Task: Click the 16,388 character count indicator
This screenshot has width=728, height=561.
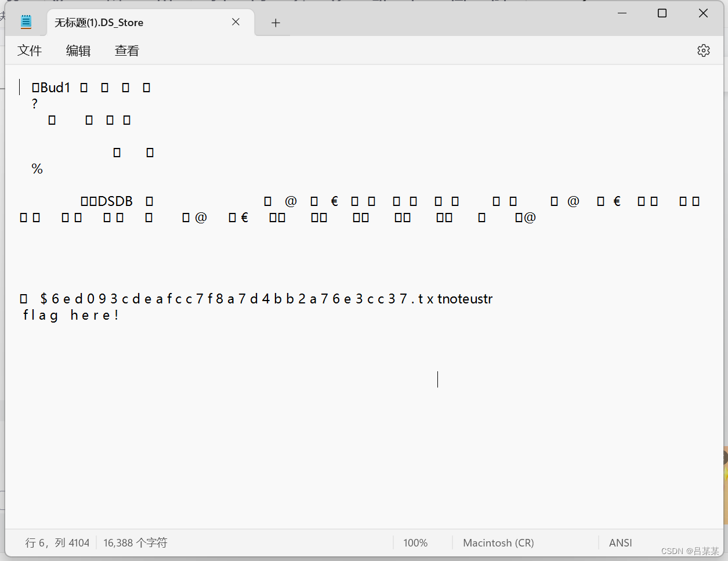Action: [135, 542]
